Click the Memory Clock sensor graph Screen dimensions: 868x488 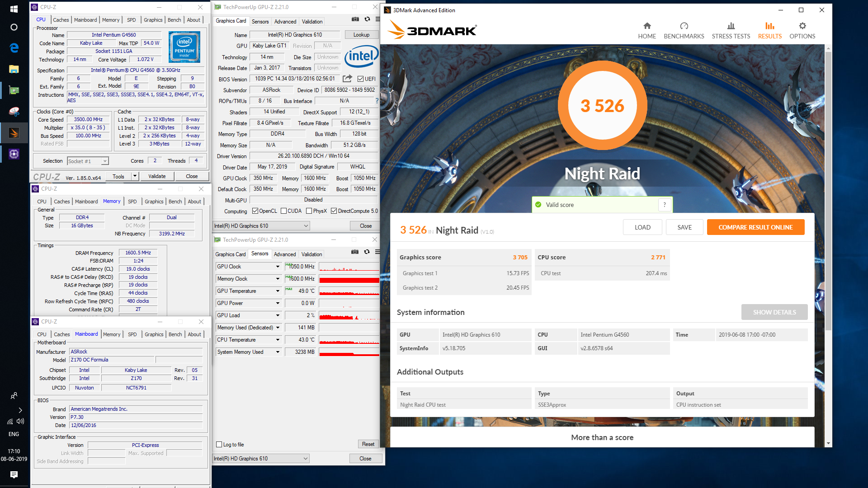click(349, 279)
